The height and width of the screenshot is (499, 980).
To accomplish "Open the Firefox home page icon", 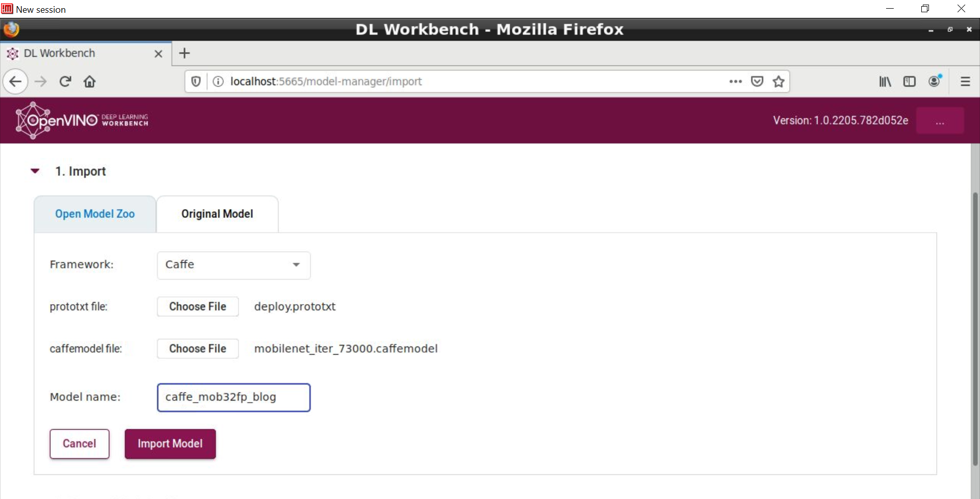I will click(90, 82).
